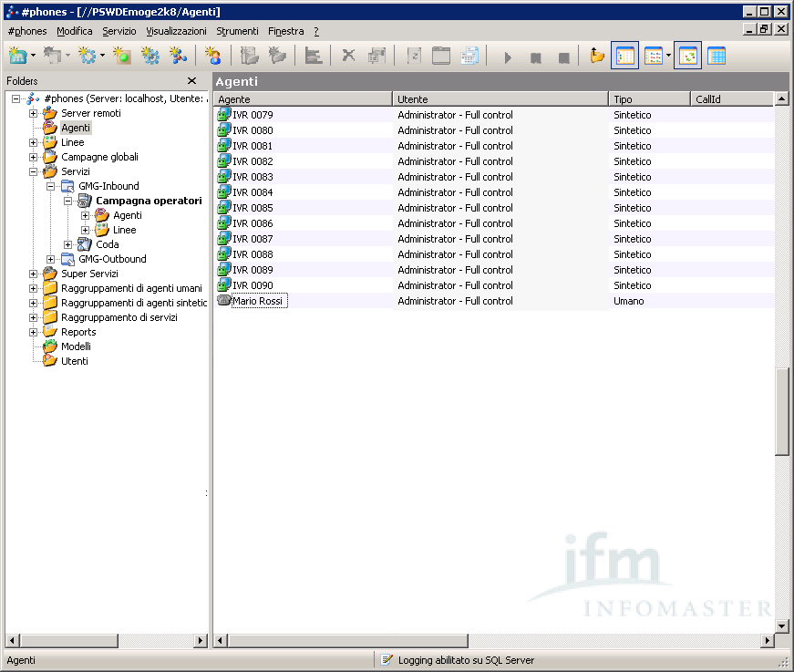Click the agent list horizontal scrollbar thumb
794x672 pixels.
[x=348, y=641]
